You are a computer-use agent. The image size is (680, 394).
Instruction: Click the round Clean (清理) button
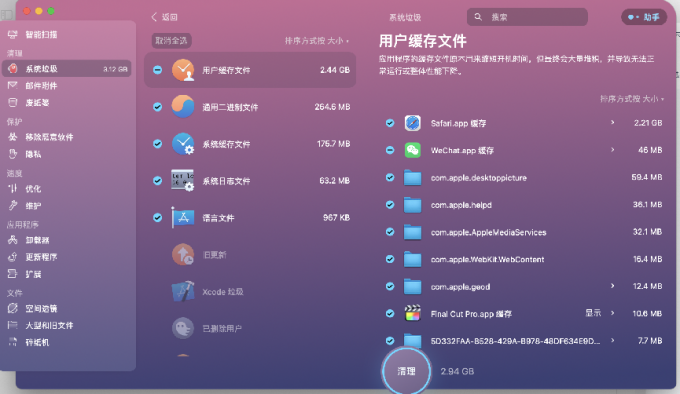pos(406,371)
